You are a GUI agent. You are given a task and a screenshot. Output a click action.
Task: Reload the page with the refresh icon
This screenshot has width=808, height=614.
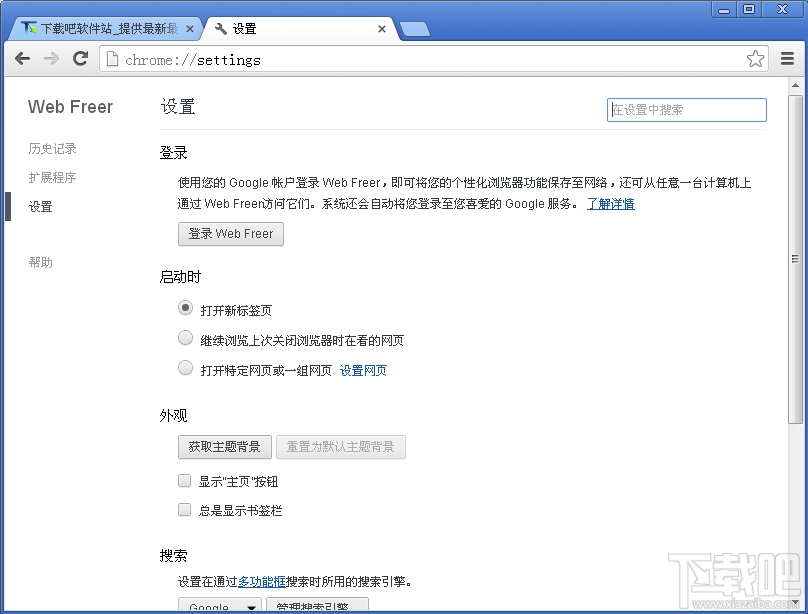point(80,59)
